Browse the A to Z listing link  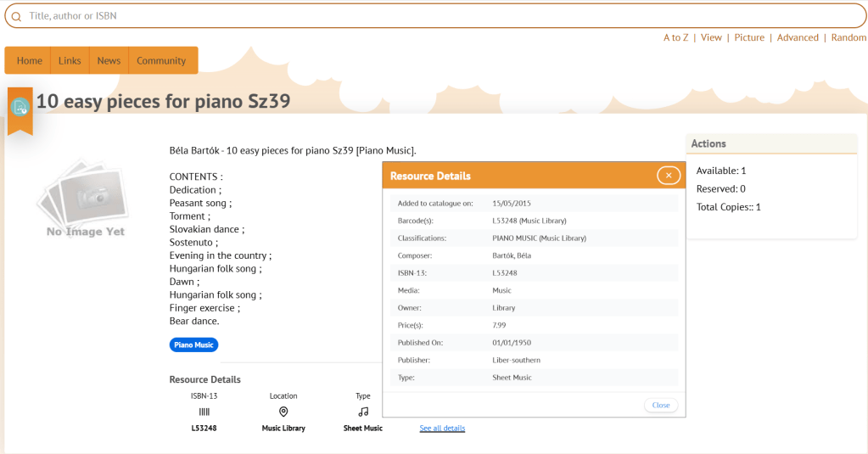(x=676, y=37)
